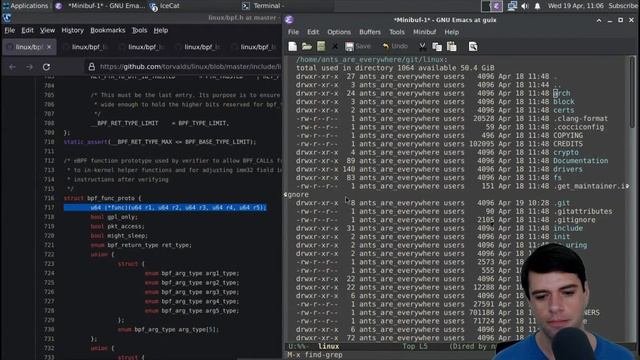Viewport: 640px width, 360px height.
Task: Open IceCat Help menu
Action: click(x=160, y=30)
